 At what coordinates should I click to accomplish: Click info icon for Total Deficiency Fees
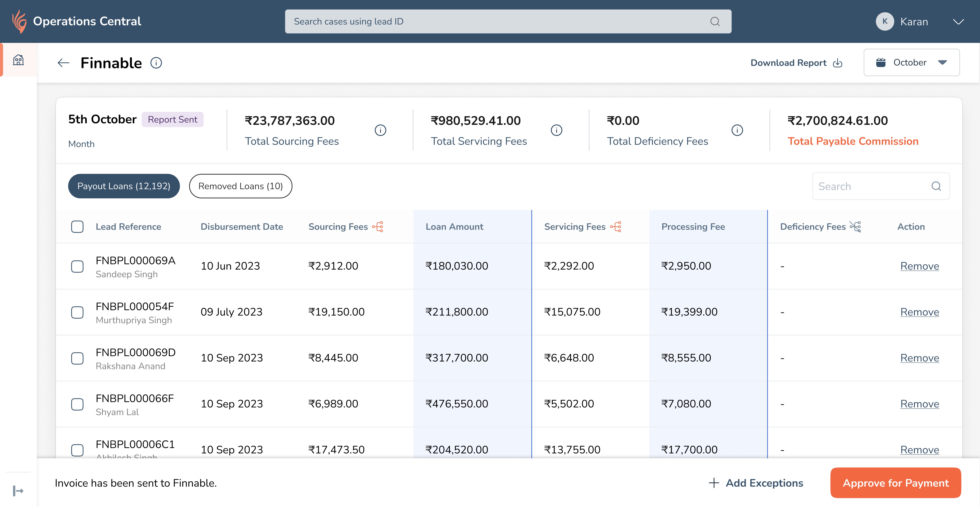click(737, 130)
